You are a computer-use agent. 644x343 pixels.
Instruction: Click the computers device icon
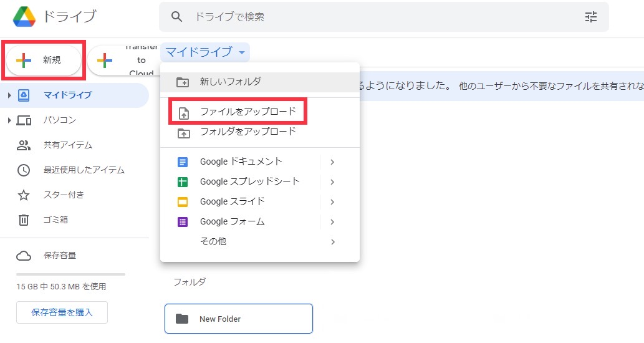(24, 120)
